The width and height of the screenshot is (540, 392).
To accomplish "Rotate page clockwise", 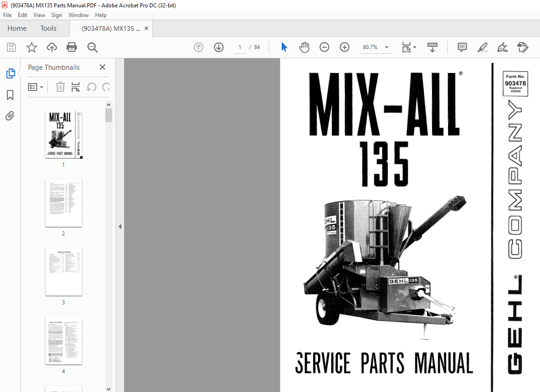I will click(x=106, y=87).
